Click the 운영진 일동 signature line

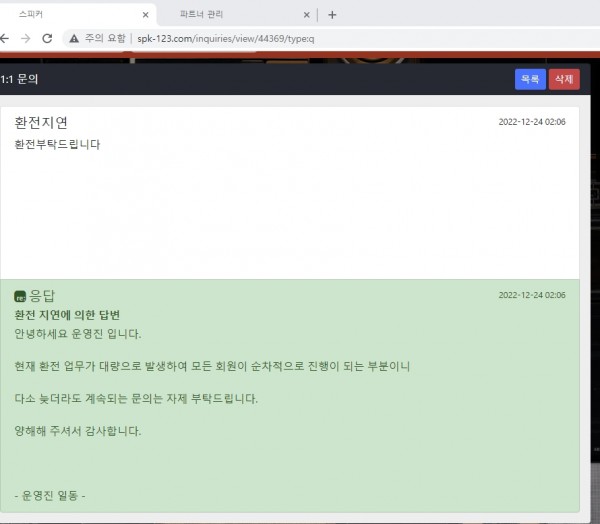[x=50, y=496]
